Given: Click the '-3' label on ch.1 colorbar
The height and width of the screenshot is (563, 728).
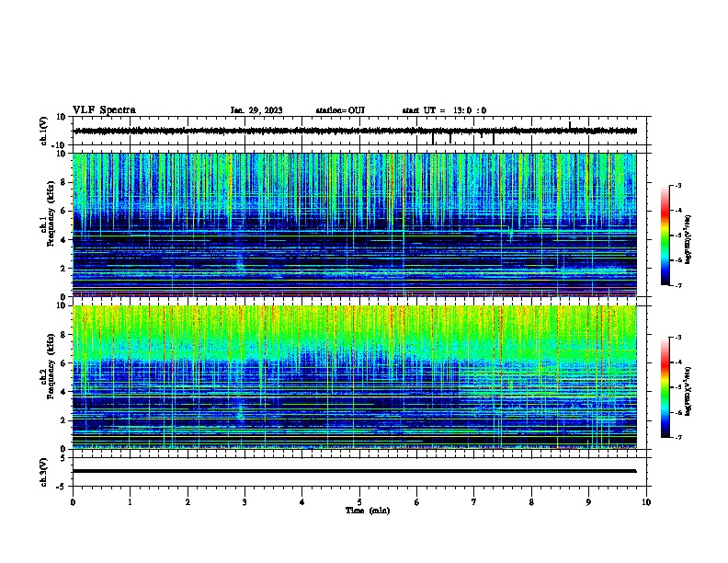Looking at the screenshot, I should pyautogui.click(x=677, y=185).
